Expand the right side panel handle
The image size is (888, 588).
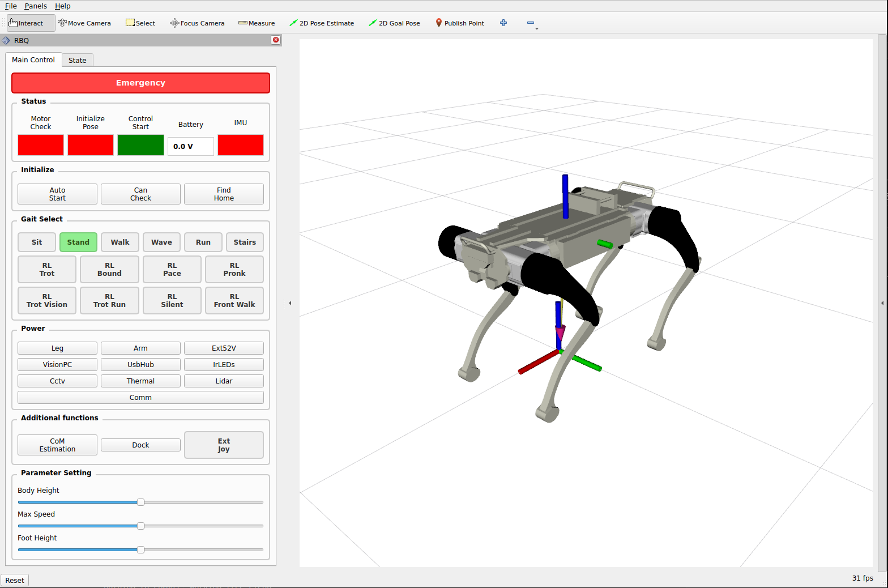click(882, 303)
